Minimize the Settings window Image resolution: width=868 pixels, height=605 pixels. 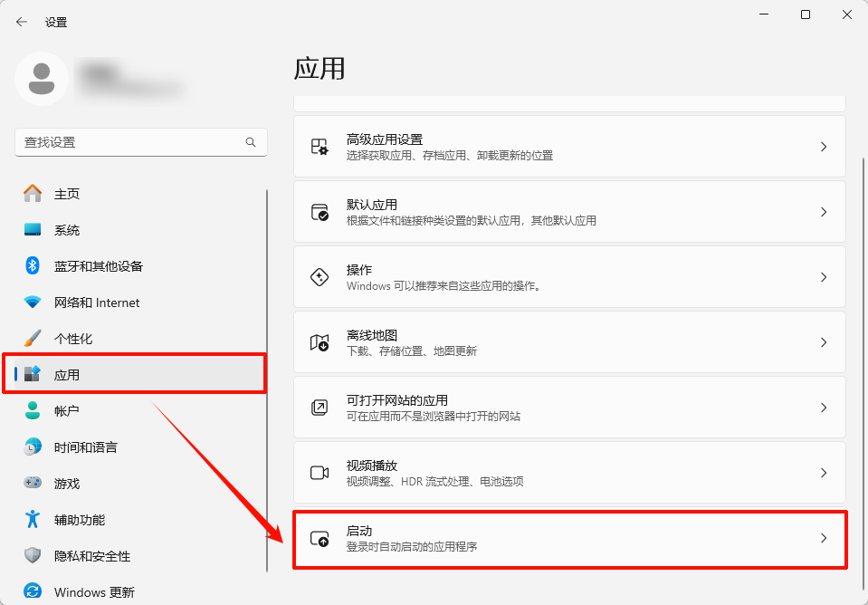pyautogui.click(x=764, y=15)
